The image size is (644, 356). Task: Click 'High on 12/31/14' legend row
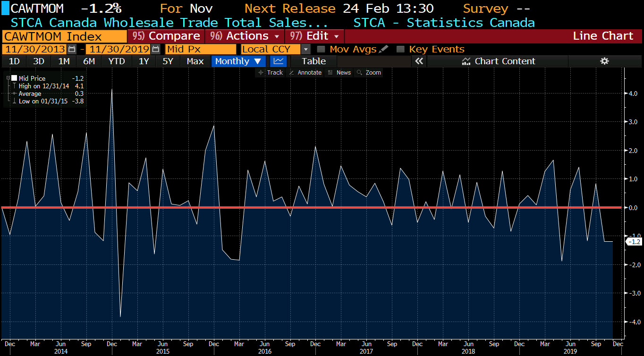click(x=47, y=86)
